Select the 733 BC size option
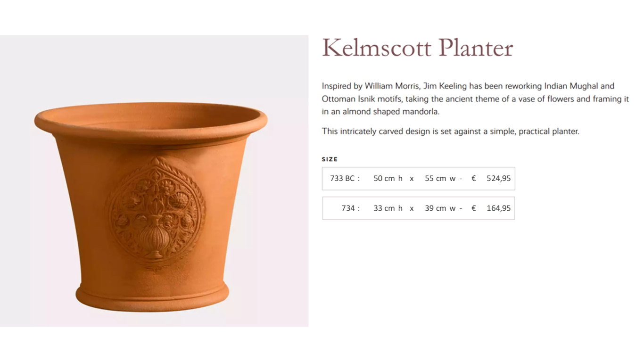 (x=418, y=179)
